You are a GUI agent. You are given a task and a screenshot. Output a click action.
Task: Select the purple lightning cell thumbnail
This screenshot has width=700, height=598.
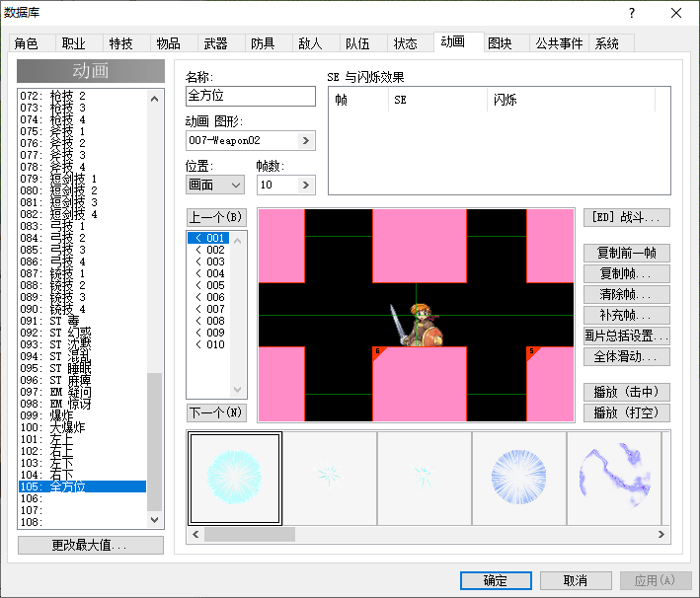click(x=614, y=478)
